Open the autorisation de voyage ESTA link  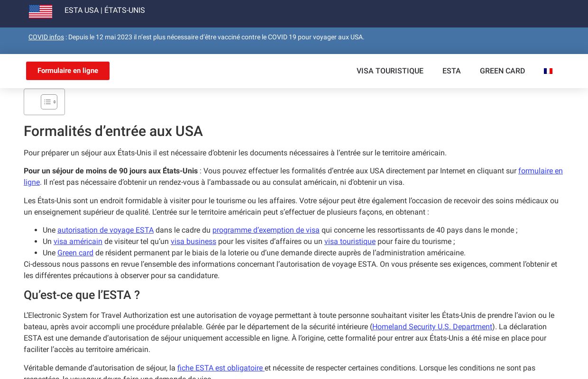105,230
